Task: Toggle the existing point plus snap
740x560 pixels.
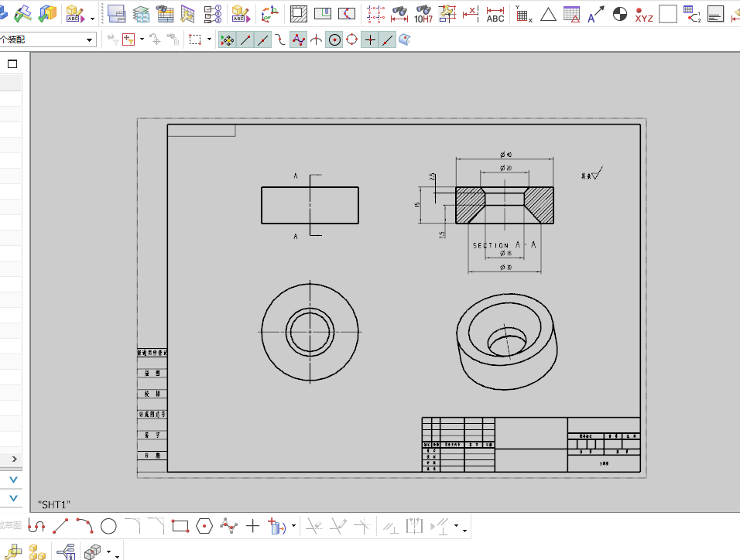Action: 370,40
